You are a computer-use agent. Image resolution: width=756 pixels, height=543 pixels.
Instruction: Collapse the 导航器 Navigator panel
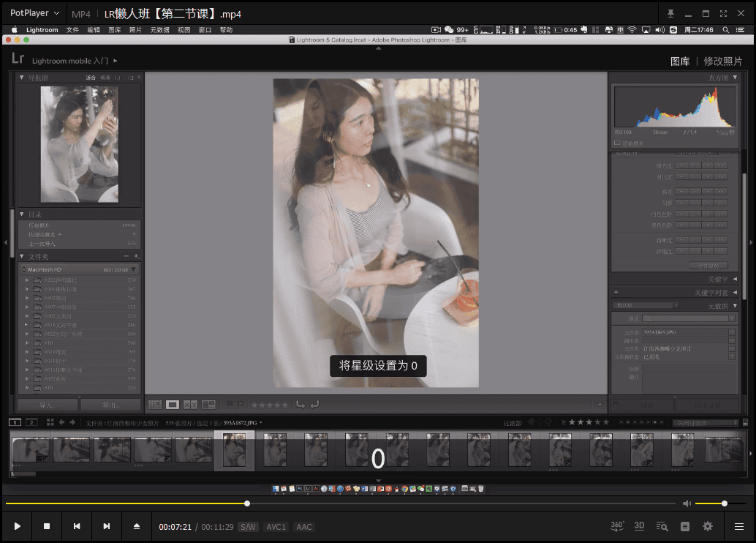coord(22,78)
